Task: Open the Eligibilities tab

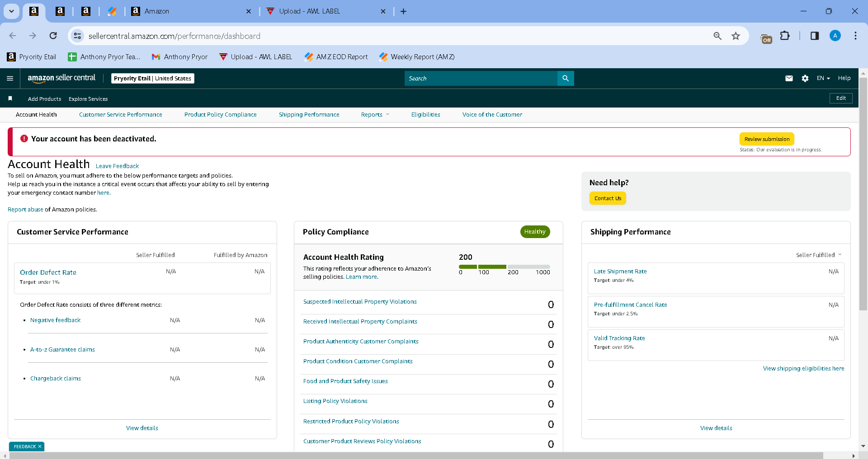Action: click(x=426, y=114)
